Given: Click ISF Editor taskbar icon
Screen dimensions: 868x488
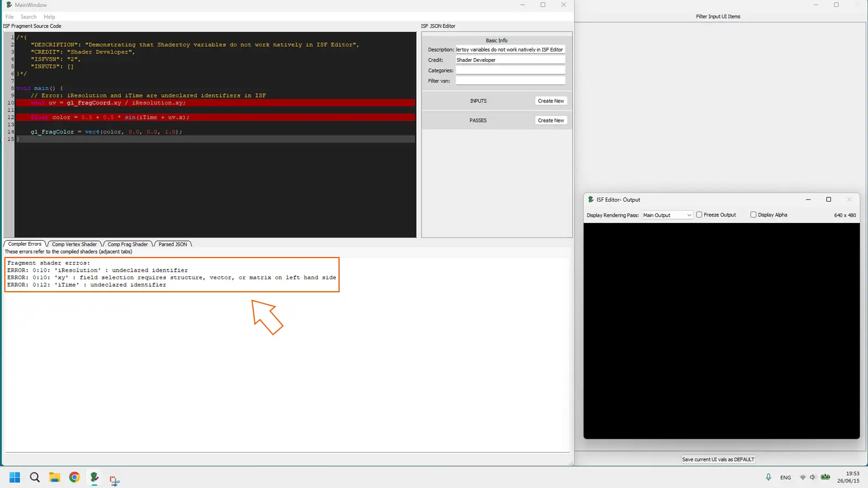Looking at the screenshot, I should [x=94, y=477].
